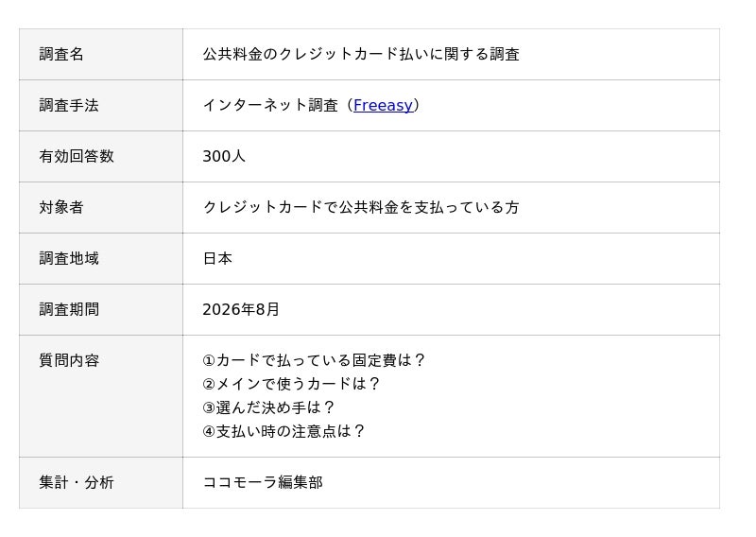Open the Freeasy hyperlink
This screenshot has height=537, width=756.
tap(383, 105)
